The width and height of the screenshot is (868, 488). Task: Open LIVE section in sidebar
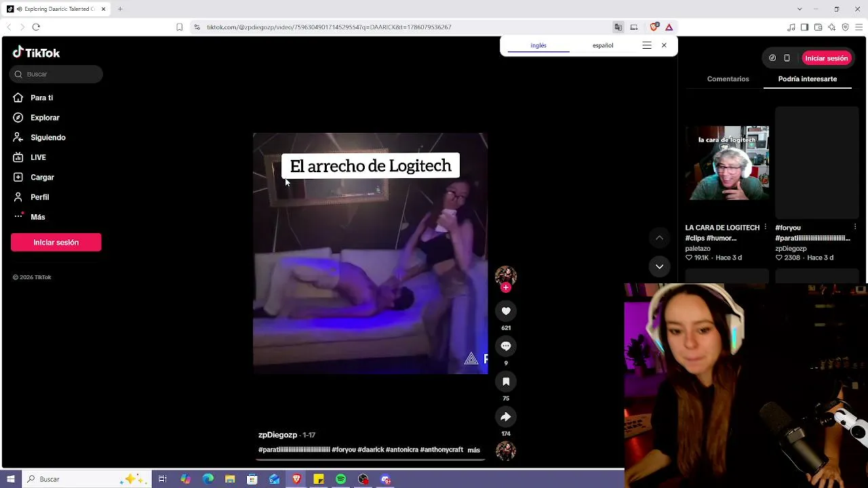pos(29,157)
